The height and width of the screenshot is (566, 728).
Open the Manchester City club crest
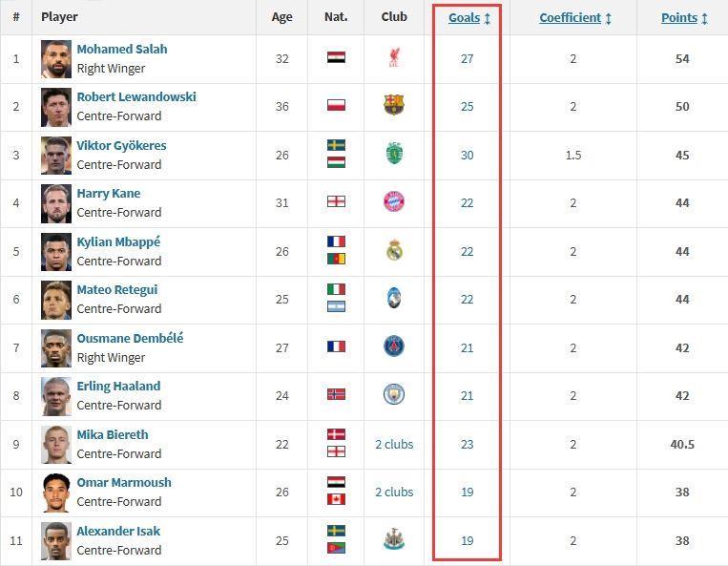(x=394, y=394)
